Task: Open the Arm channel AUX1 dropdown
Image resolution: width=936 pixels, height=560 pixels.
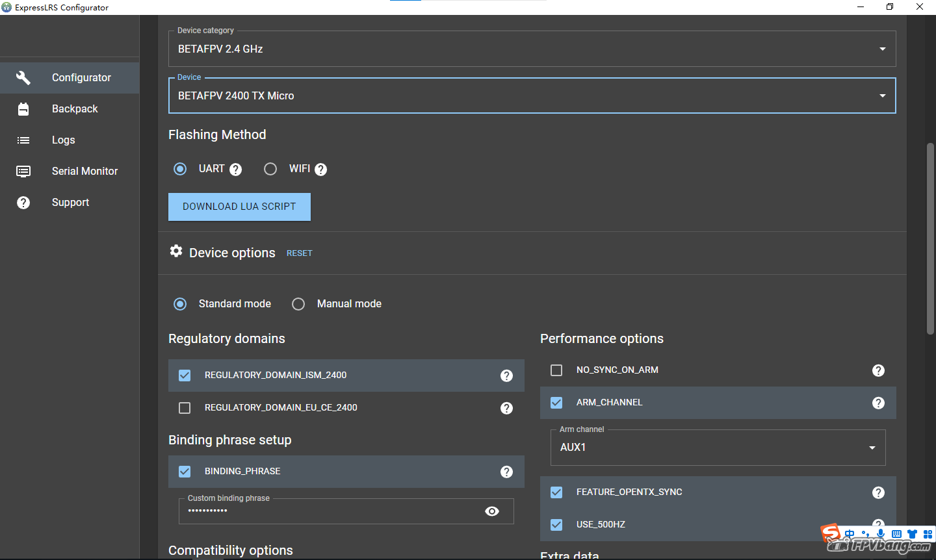Action: [x=718, y=448]
